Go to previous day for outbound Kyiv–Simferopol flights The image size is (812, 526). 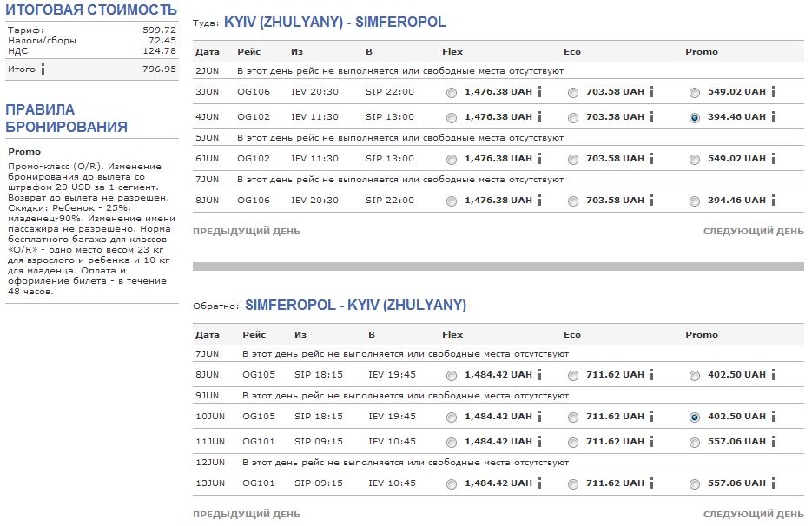click(247, 232)
